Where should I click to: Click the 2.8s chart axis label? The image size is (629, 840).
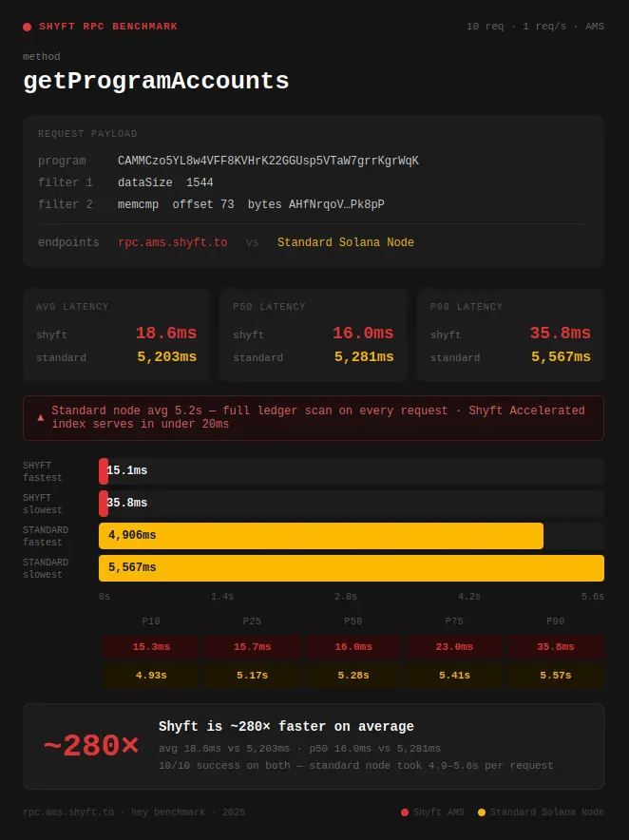pyautogui.click(x=346, y=596)
